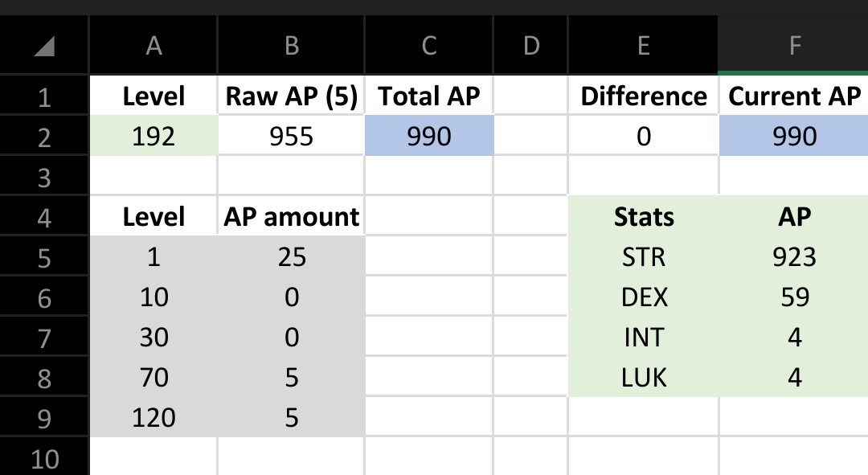Viewport: 868px width, 475px height.
Task: Select the STR stat label cell
Action: [643, 257]
